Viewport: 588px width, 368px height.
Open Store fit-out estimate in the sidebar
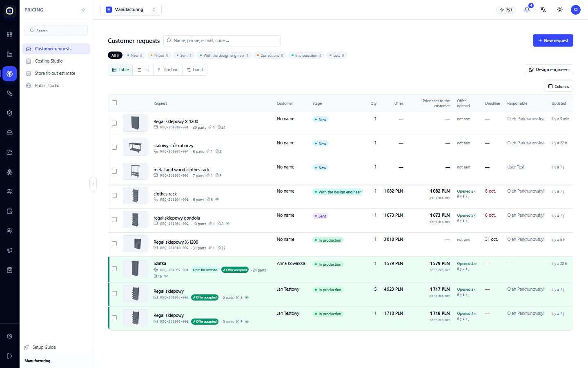point(55,73)
